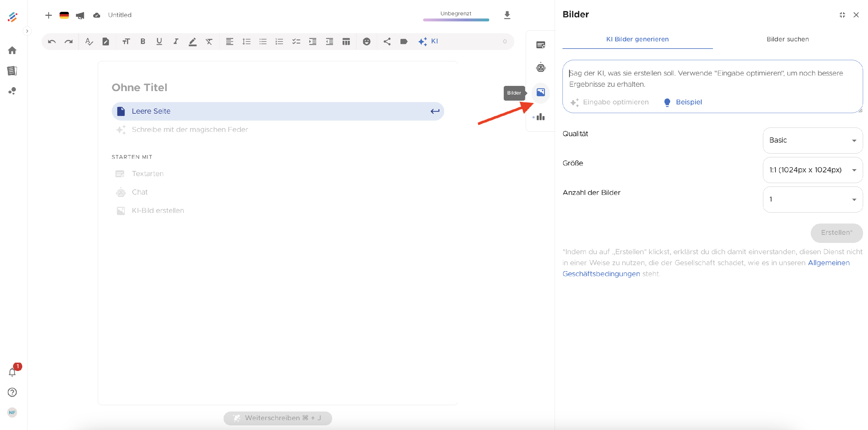This screenshot has height=430, width=868.
Task: Insert a table from toolbar
Action: (346, 41)
